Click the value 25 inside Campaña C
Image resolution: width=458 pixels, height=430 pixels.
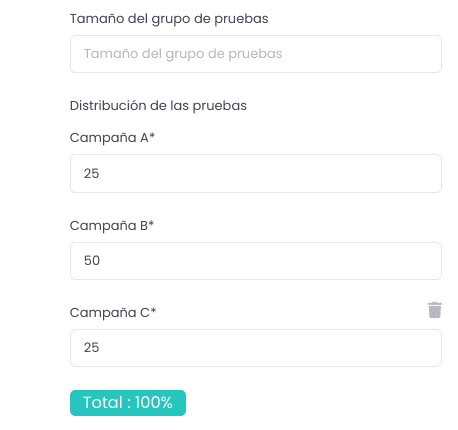(91, 348)
